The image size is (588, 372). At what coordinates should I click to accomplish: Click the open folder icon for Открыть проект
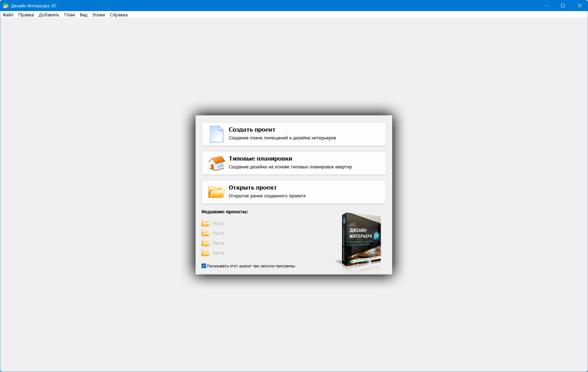tap(216, 192)
